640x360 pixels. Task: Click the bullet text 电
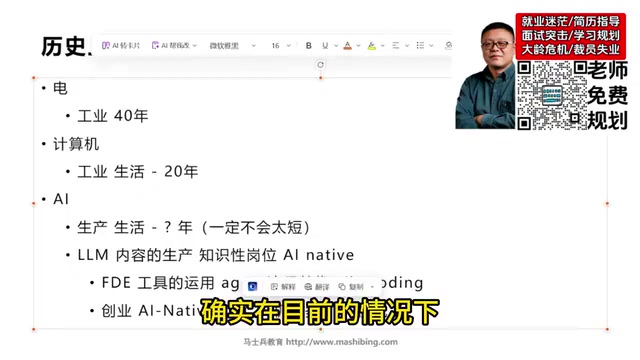60,89
